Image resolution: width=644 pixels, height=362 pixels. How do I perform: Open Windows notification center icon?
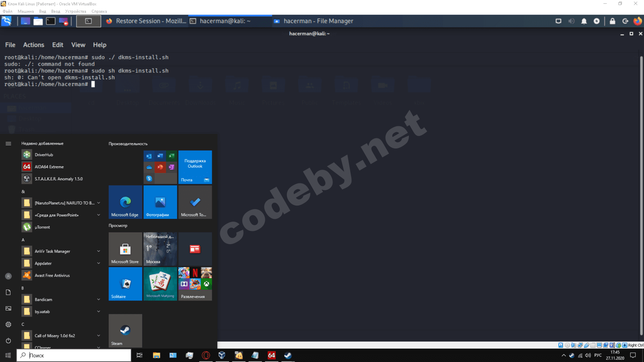click(x=633, y=355)
